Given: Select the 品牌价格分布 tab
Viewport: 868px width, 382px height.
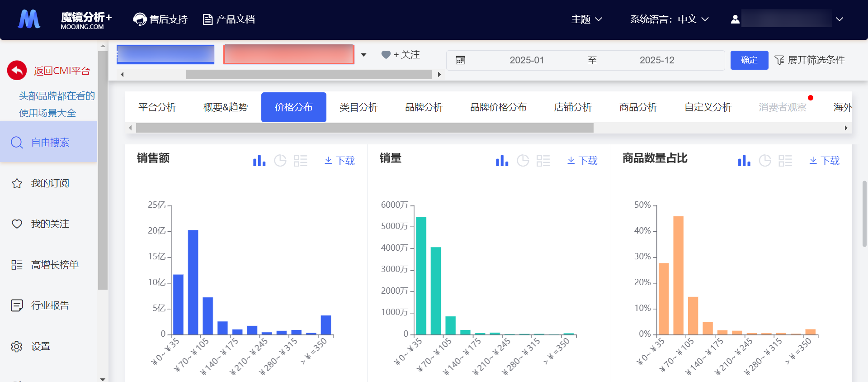Looking at the screenshot, I should (499, 107).
